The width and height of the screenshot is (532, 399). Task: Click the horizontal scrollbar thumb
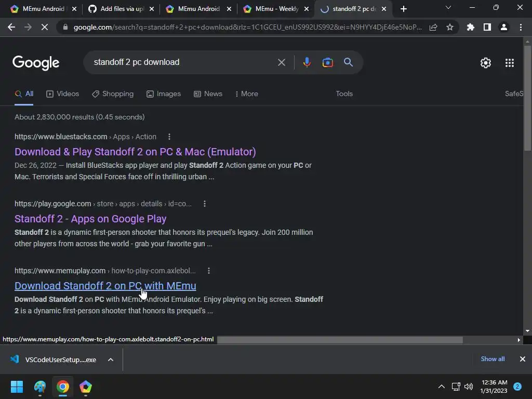click(340, 340)
